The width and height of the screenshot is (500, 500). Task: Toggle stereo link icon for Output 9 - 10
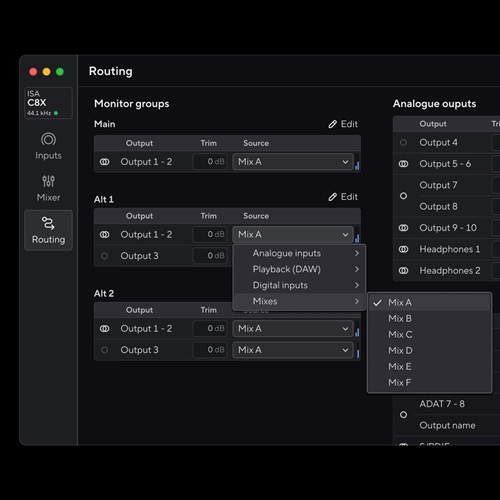pyautogui.click(x=403, y=228)
